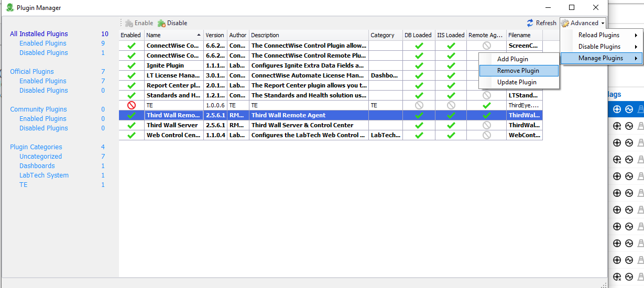Click crosshair icon in highlighted background window row
The height and width of the screenshot is (288, 644).
[x=617, y=109]
